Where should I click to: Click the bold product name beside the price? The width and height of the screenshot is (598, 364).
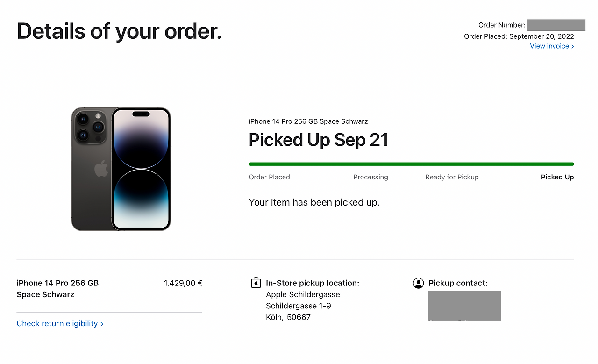[57, 289]
